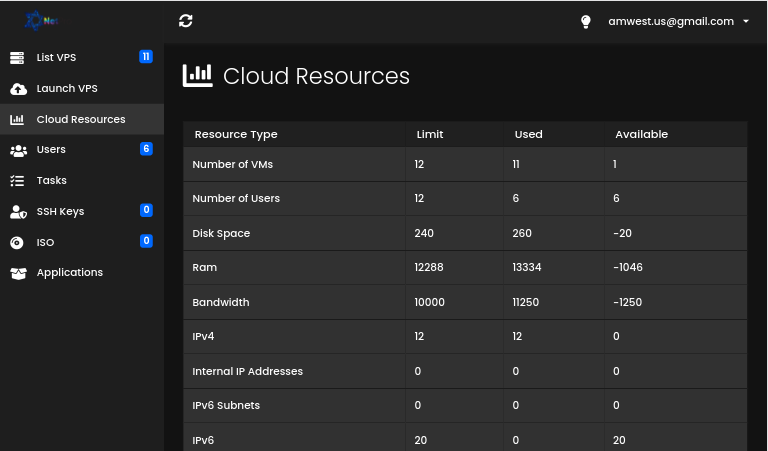Click the logo in the top-left corner
This screenshot has width=768, height=451.
[x=42, y=21]
